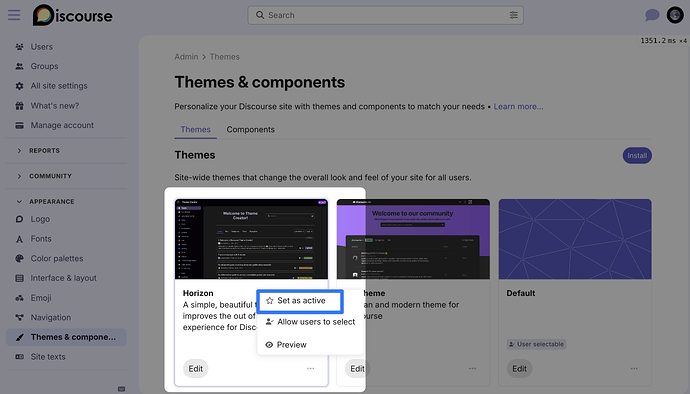Edit the Horizon theme
This screenshot has height=394, width=690.
tap(195, 368)
